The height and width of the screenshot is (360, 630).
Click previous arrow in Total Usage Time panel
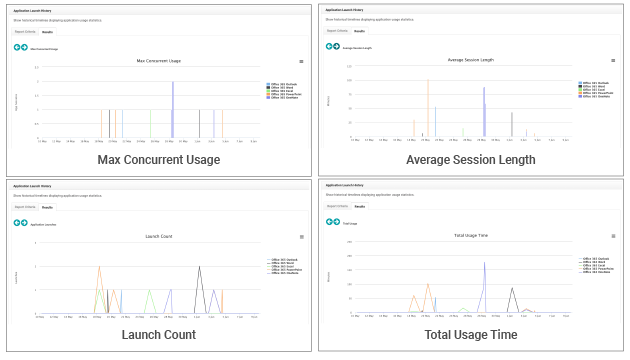coord(329,222)
